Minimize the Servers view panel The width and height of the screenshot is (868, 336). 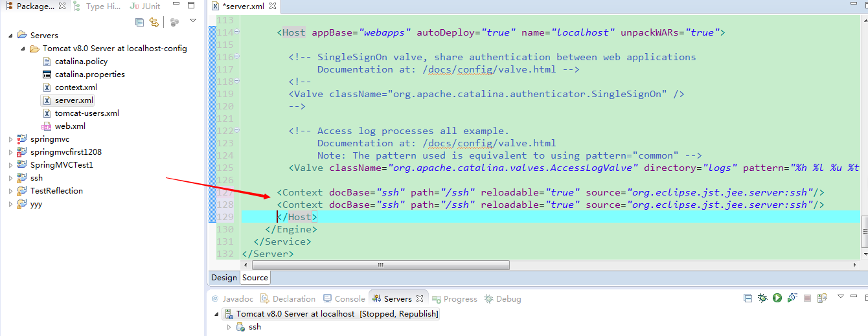point(854,296)
